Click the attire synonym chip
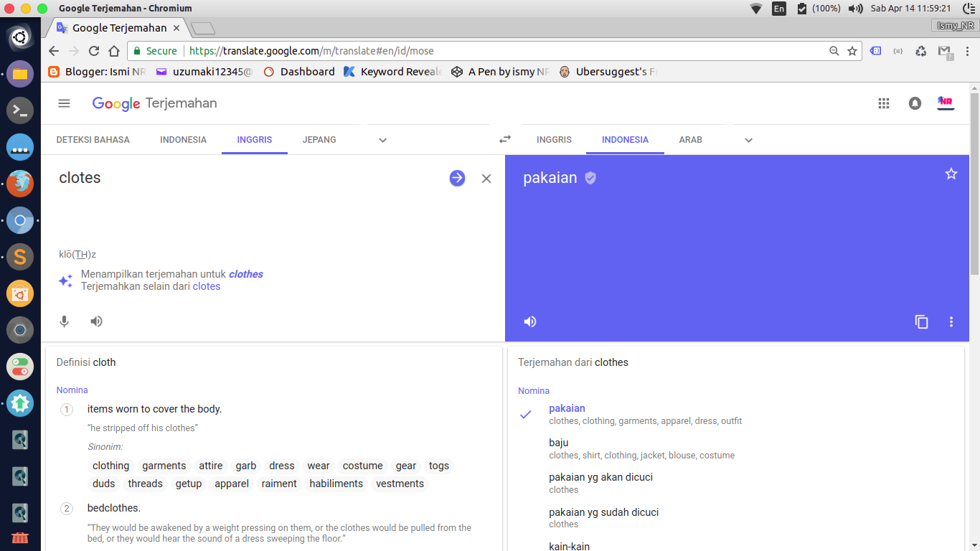Screen dimensions: 980x551 click(x=211, y=466)
